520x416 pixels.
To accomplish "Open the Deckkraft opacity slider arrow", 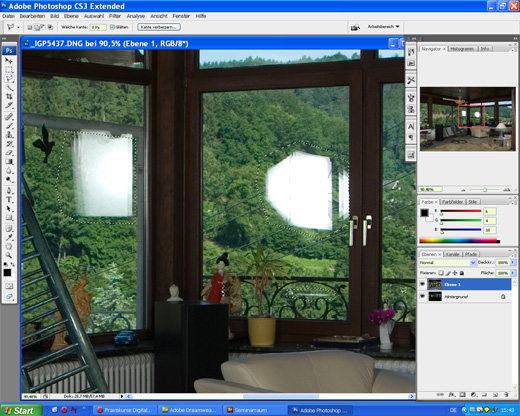I will click(x=513, y=263).
